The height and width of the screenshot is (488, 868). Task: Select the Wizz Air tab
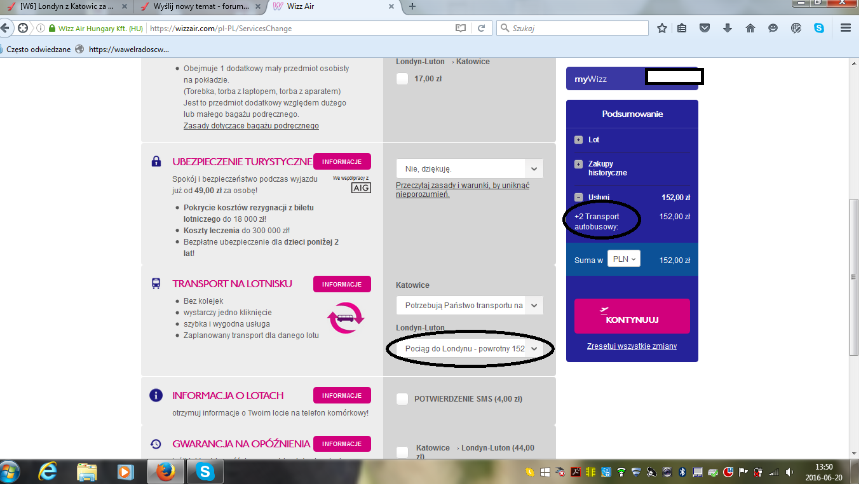coord(335,6)
